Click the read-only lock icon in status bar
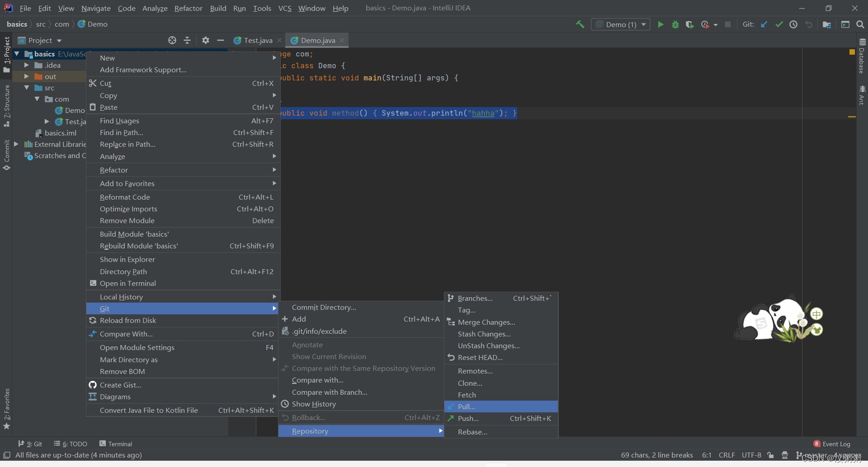 770,455
